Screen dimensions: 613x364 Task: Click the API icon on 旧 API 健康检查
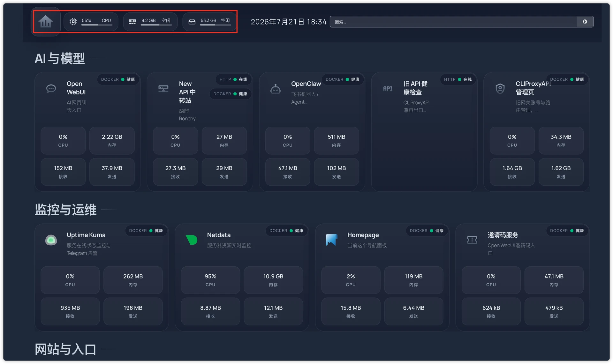388,89
